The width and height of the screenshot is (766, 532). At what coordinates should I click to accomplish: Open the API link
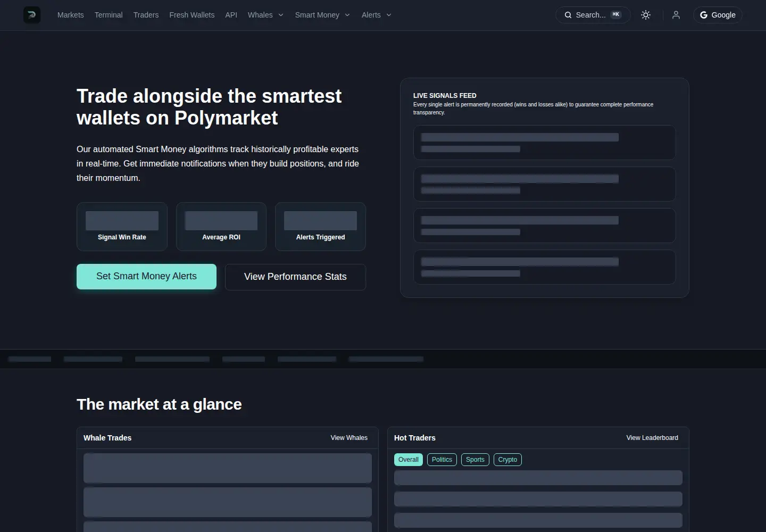click(231, 15)
